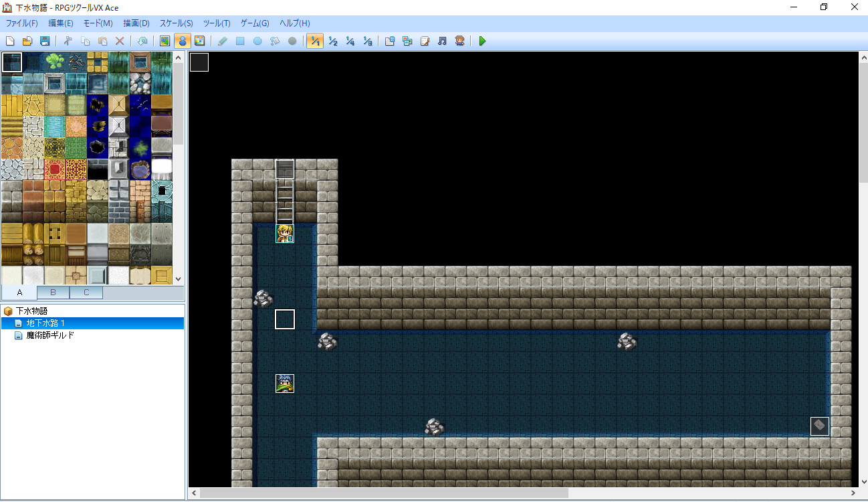This screenshot has height=502, width=868.
Task: Select the 魔術師ギルド map in tree
Action: coord(49,335)
